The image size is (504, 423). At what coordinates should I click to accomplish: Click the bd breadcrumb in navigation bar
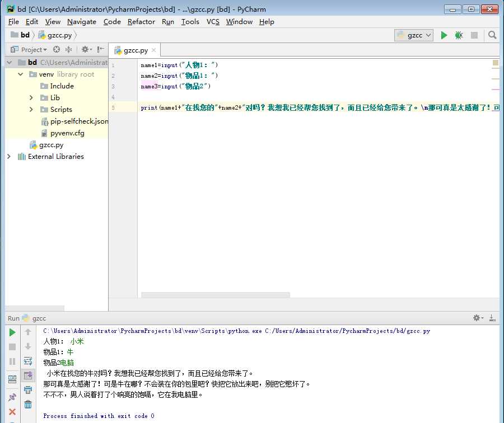click(20, 35)
